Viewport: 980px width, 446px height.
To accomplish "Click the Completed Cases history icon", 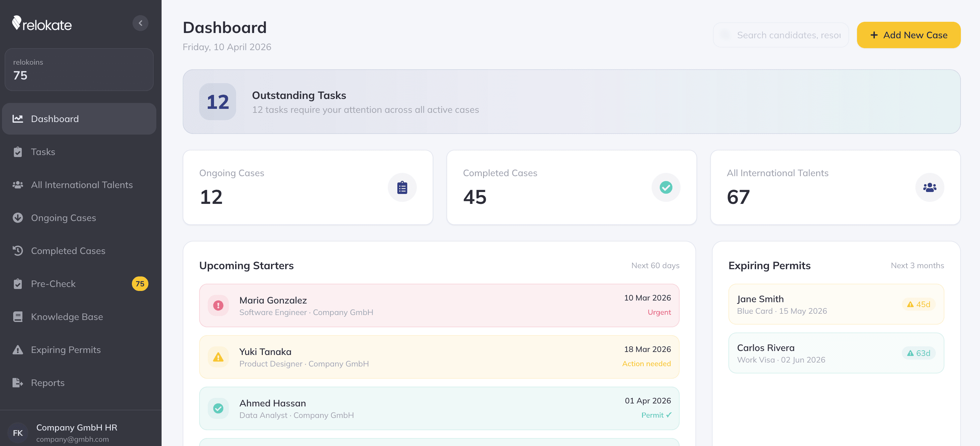I will click(18, 251).
